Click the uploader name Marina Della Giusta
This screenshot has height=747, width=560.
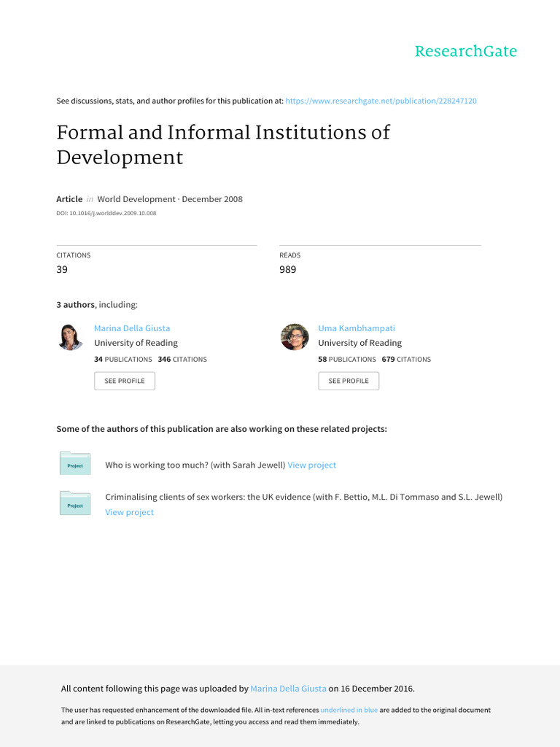pos(288,688)
